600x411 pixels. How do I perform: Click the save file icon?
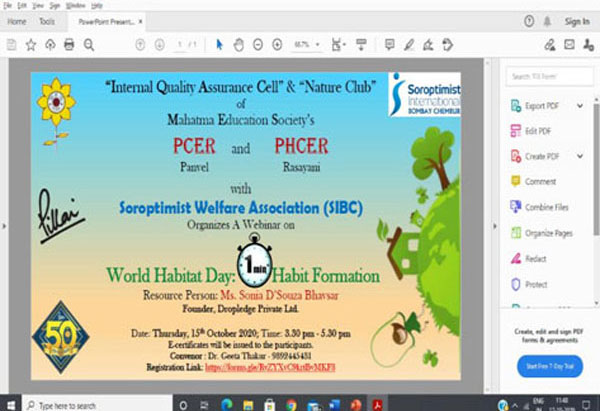point(11,45)
